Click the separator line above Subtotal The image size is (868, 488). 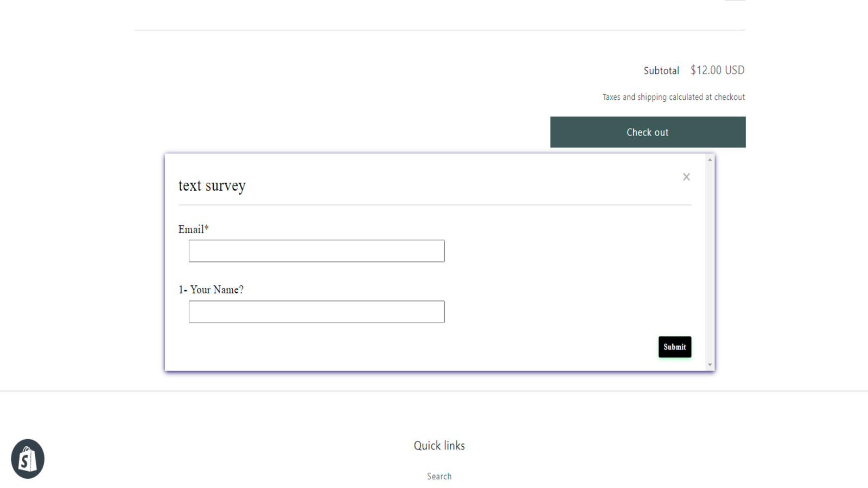point(439,30)
